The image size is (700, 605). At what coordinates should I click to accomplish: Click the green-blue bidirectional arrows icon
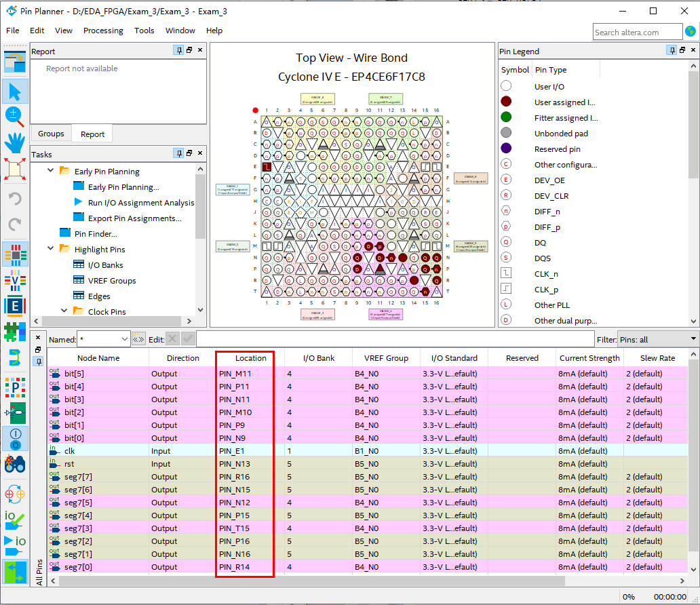tap(15, 572)
